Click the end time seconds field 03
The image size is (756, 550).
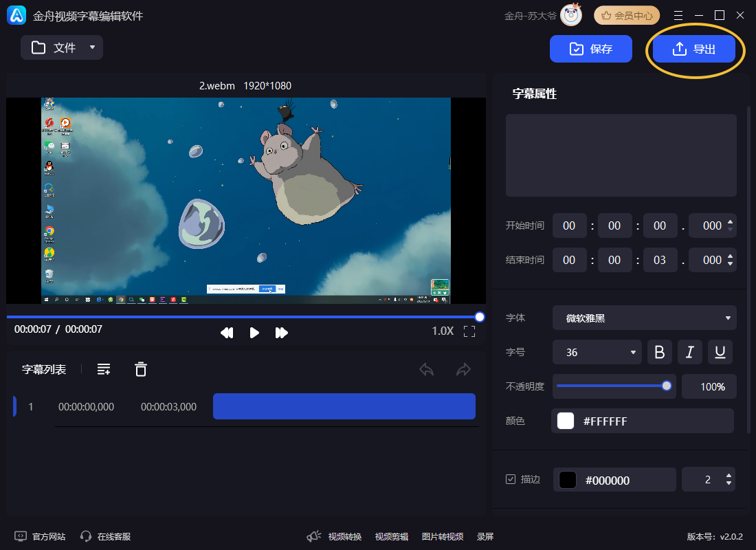click(660, 260)
